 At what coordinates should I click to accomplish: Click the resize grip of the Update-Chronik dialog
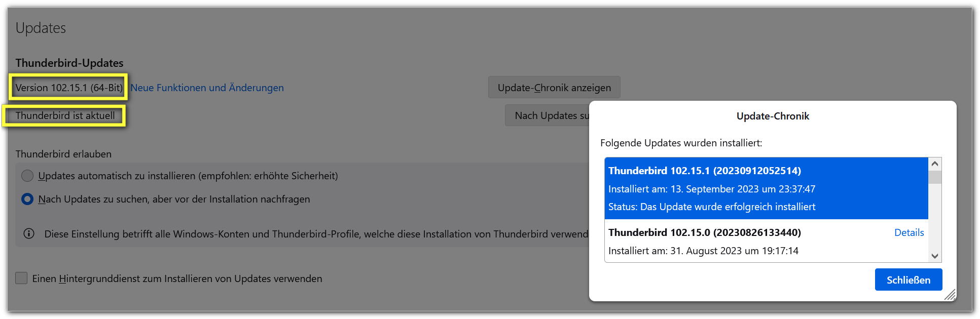(950, 295)
